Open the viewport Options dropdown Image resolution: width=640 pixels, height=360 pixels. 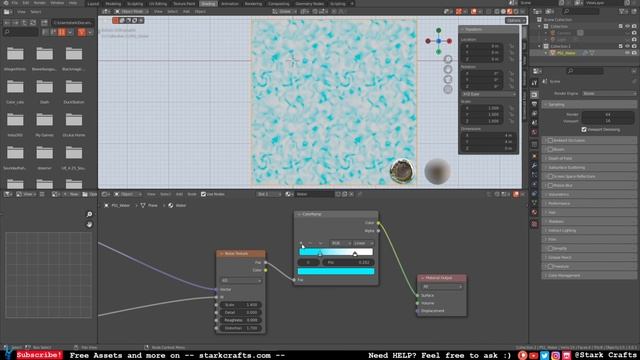click(516, 20)
